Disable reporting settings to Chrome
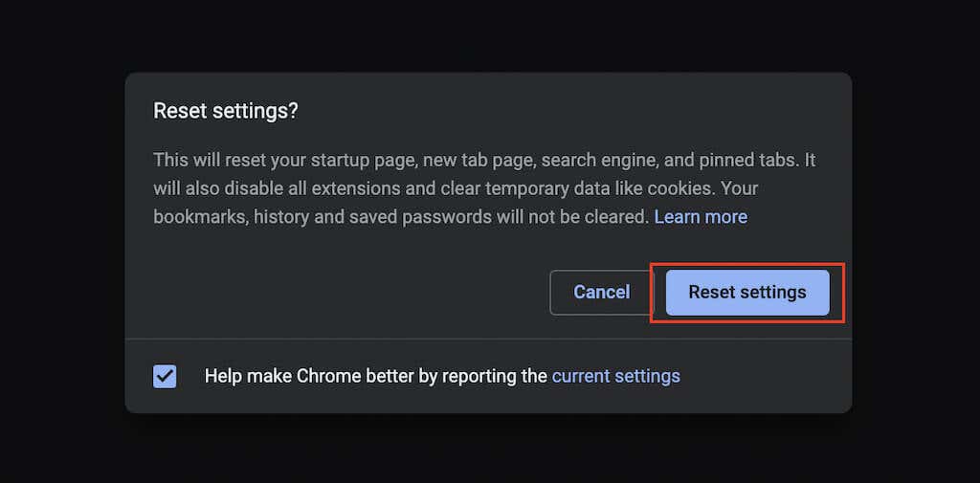This screenshot has height=483, width=980. pyautogui.click(x=165, y=376)
